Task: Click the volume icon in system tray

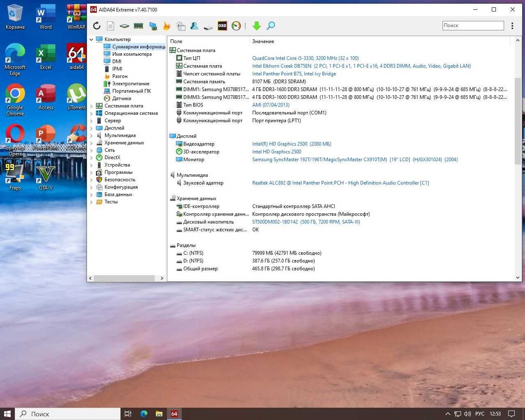Action: pyautogui.click(x=468, y=414)
